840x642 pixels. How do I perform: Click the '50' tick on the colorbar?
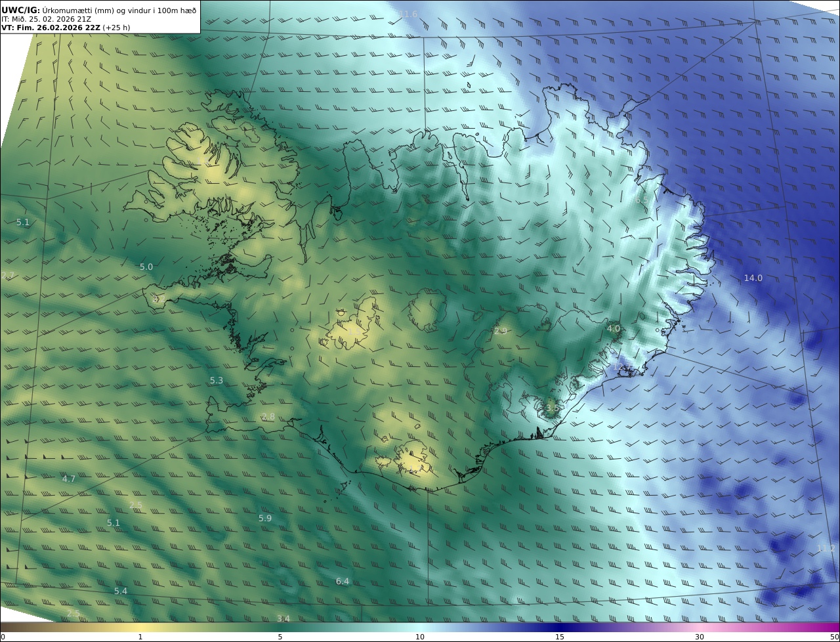click(834, 637)
